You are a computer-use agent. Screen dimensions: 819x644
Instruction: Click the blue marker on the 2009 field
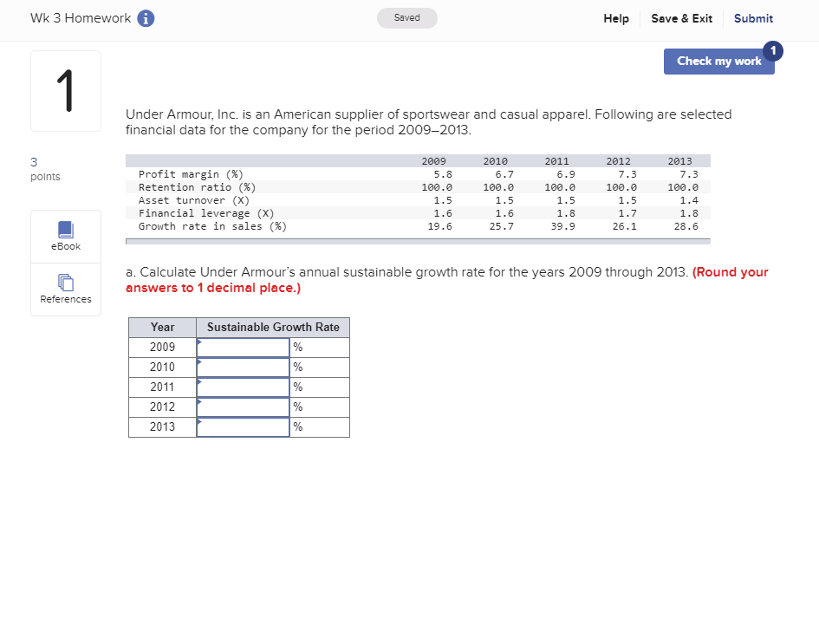(x=199, y=341)
